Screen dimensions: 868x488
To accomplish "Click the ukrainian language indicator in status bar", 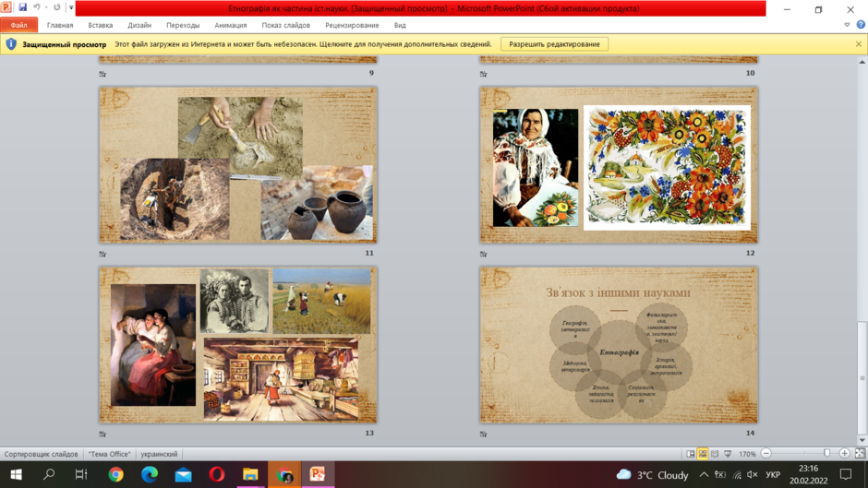I will pos(159,454).
